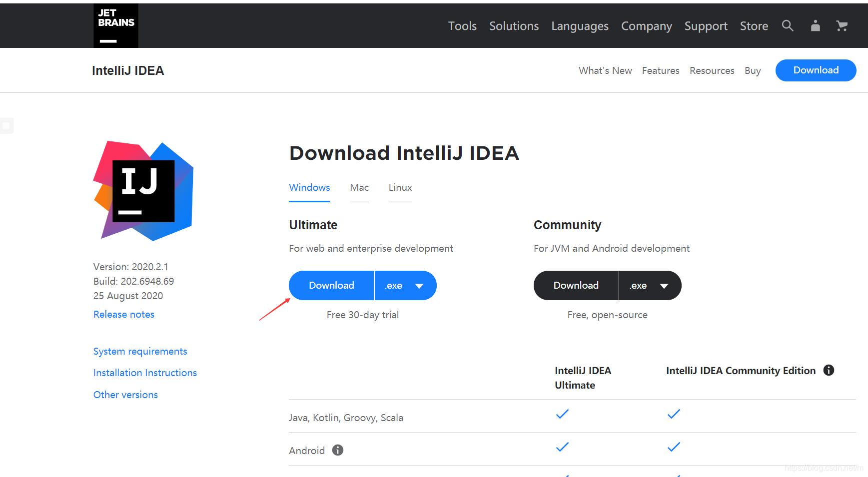
Task: Click the JetBrains logo
Action: click(116, 25)
